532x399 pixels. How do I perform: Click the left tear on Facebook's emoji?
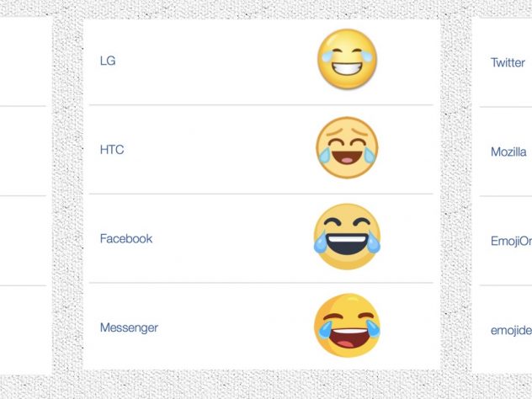(x=321, y=242)
